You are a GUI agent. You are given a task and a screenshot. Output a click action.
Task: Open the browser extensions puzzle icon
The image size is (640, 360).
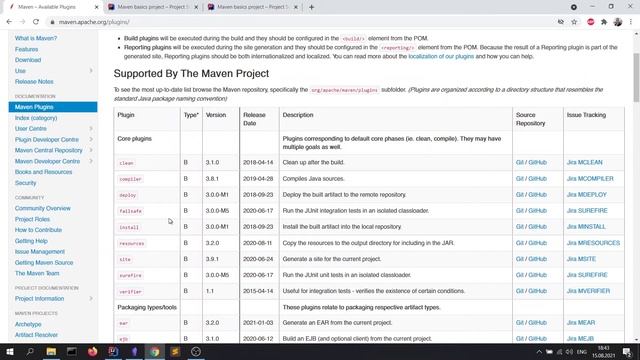pyautogui.click(x=604, y=22)
